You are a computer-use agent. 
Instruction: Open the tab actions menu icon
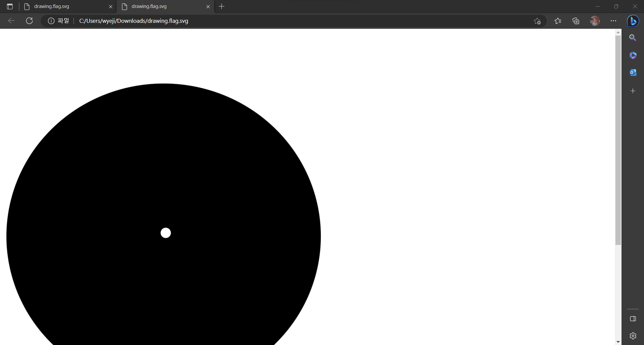pyautogui.click(x=10, y=7)
